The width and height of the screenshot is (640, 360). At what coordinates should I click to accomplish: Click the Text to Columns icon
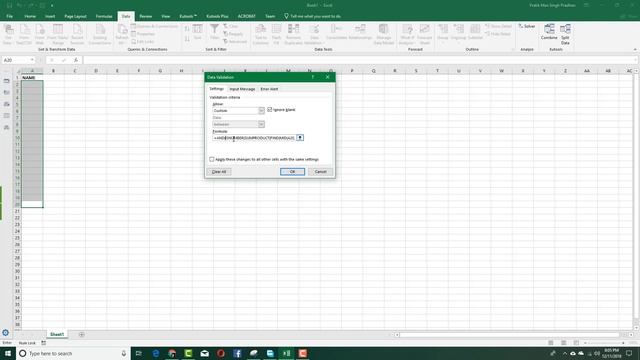pos(260,34)
